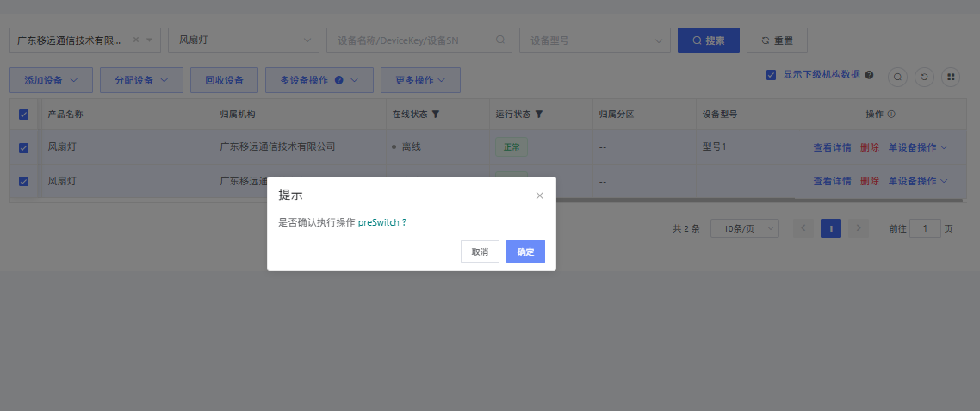Open the 10条/页 page size dropdown
Image resolution: width=980 pixels, height=411 pixels.
(x=744, y=228)
